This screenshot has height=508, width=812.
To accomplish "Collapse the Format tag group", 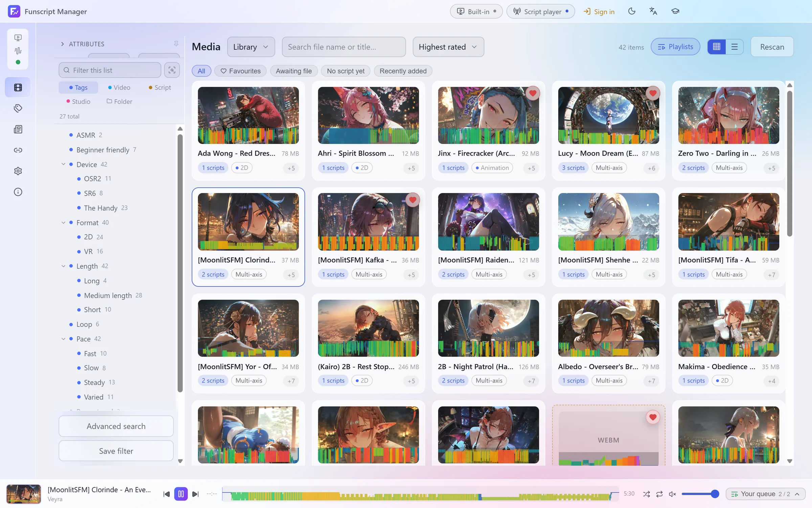I will (x=63, y=223).
